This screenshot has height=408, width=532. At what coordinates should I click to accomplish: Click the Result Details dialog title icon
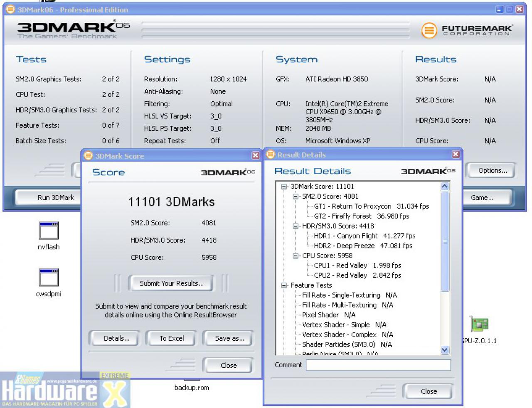pyautogui.click(x=271, y=155)
